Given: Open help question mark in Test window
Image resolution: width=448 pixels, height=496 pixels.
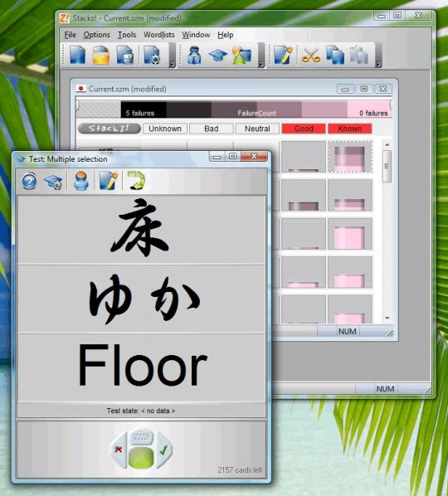Looking at the screenshot, I should pyautogui.click(x=29, y=182).
